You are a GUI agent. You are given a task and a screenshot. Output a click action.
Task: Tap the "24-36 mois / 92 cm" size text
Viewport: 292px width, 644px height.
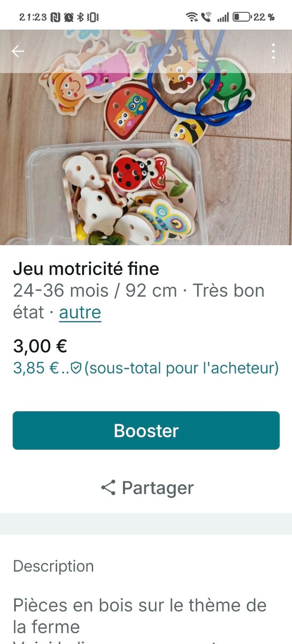(95, 291)
